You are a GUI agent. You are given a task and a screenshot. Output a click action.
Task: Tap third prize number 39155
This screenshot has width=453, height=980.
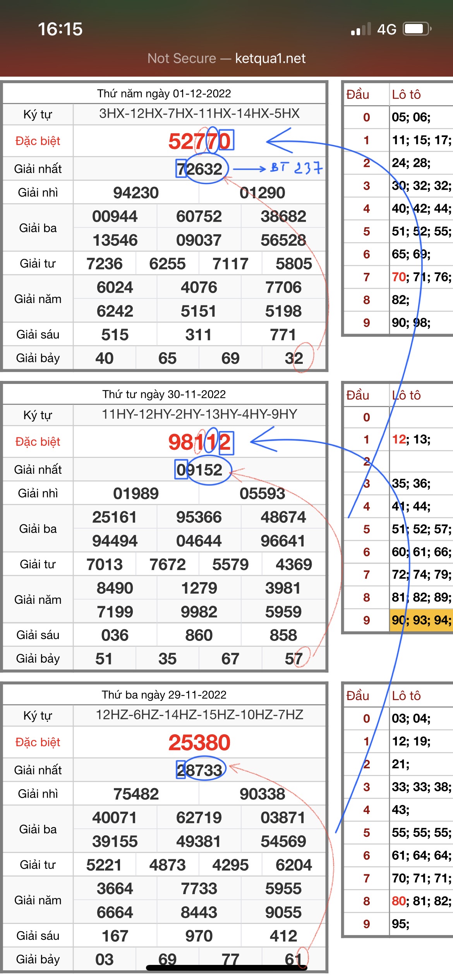point(115,841)
